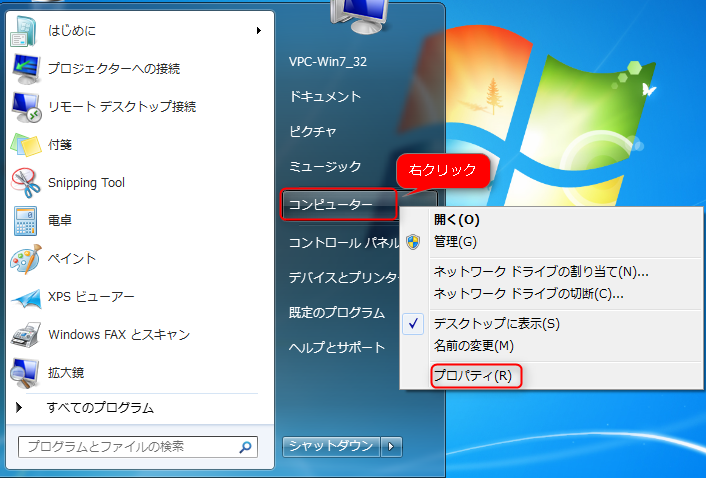The width and height of the screenshot is (706, 478).
Task: Open shutdown options arrow next to シャットダウン
Action: 391,446
